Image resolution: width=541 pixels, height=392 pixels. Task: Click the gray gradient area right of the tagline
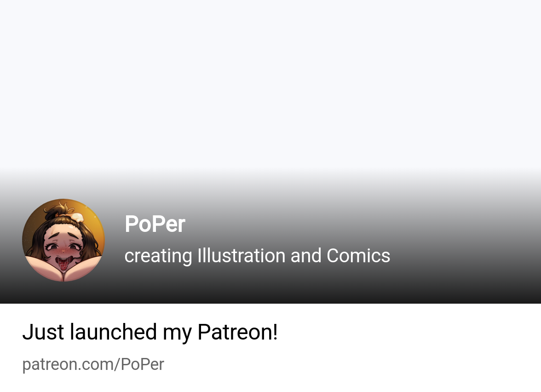[x=466, y=256]
